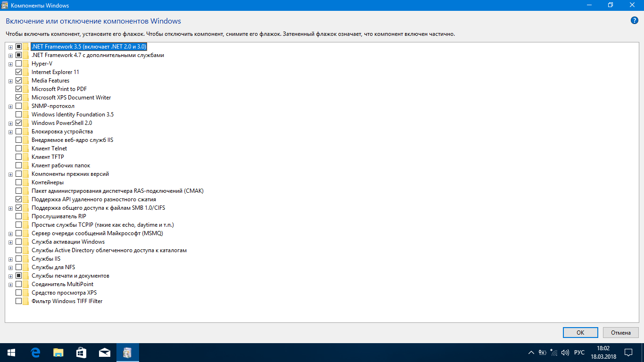
Task: Open the Mail app from the taskbar
Action: [x=104, y=353]
